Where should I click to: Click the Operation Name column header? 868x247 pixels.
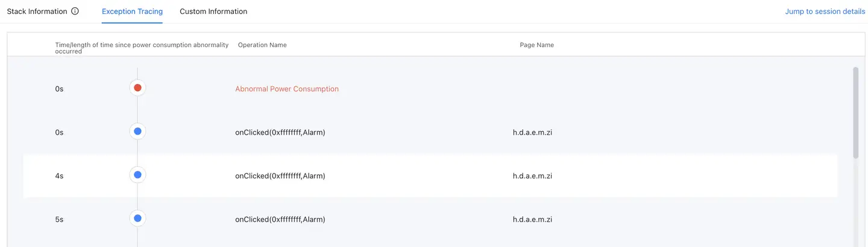[x=262, y=45]
